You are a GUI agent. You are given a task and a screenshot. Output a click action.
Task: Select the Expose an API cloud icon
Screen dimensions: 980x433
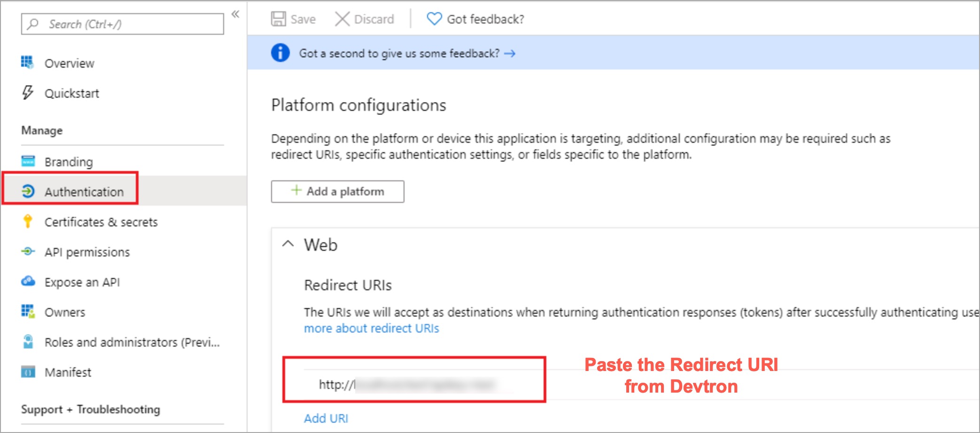pyautogui.click(x=28, y=282)
